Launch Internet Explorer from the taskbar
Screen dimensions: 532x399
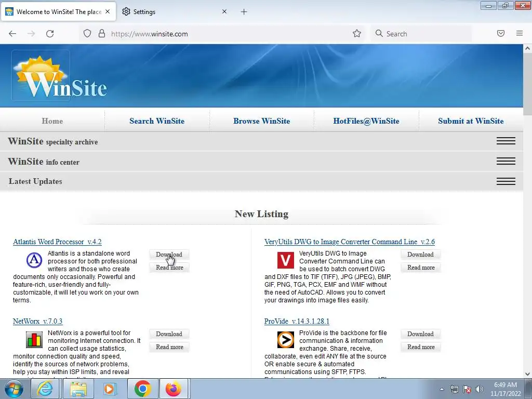tap(45, 389)
